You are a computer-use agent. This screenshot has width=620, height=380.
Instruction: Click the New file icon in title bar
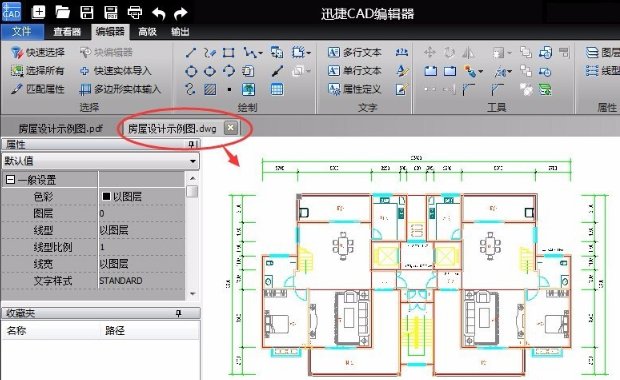38,12
